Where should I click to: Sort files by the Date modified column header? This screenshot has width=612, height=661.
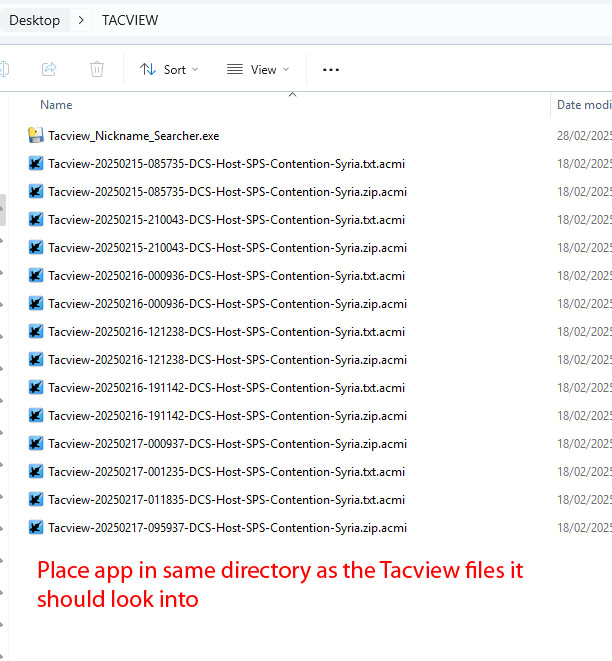[583, 105]
